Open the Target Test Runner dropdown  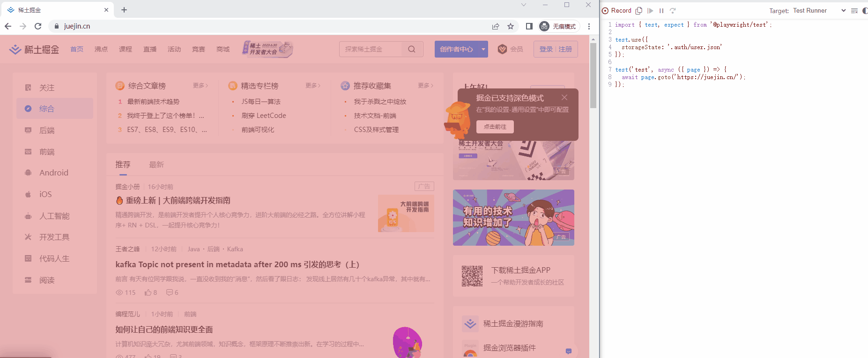(819, 10)
